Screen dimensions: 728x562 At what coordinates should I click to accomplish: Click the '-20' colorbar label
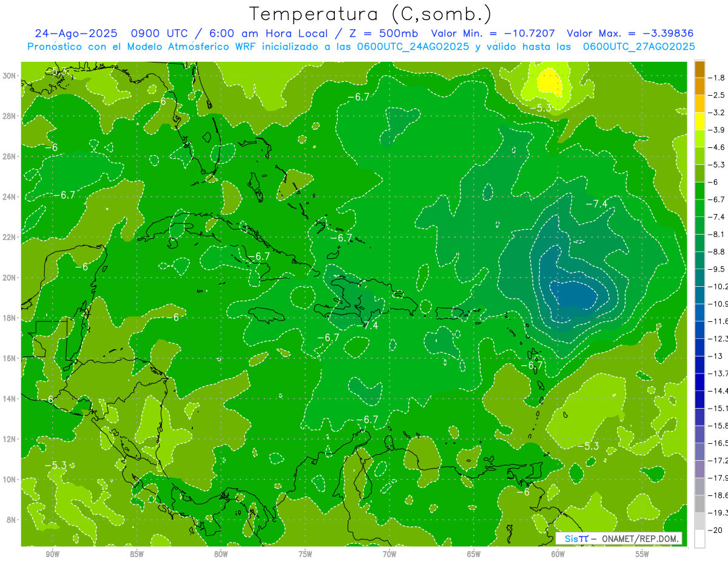click(715, 530)
